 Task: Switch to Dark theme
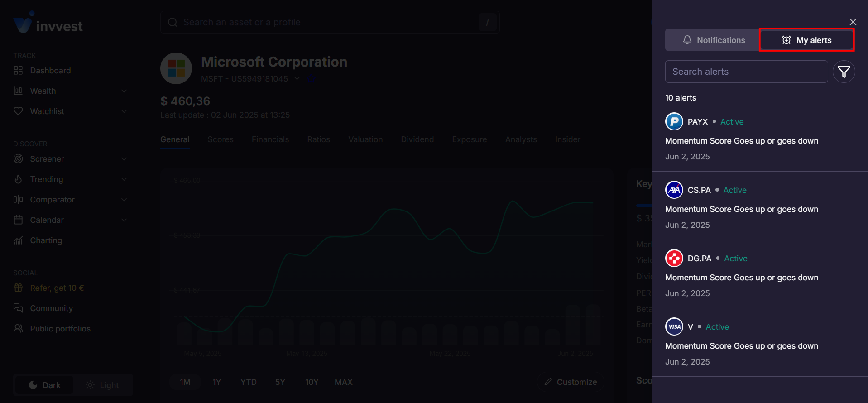click(44, 385)
